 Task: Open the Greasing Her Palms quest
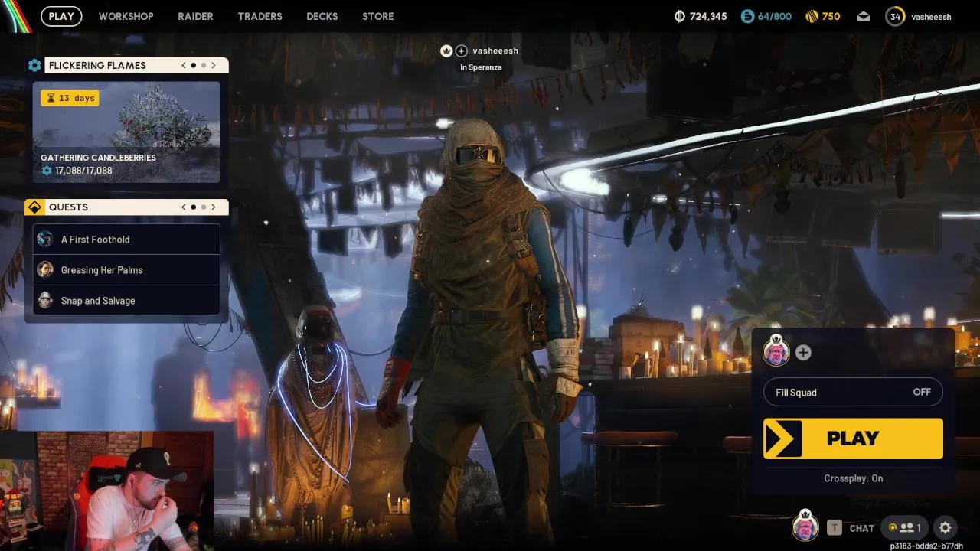[126, 270]
